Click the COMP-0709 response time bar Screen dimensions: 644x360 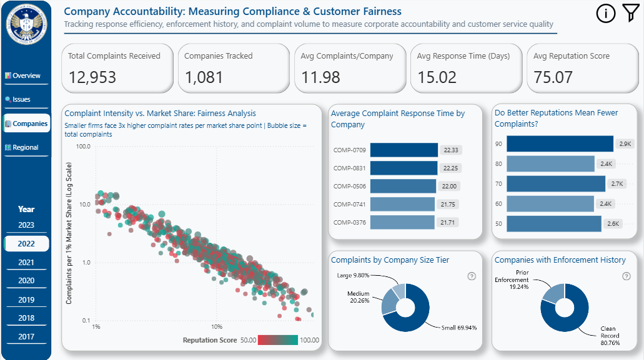pyautogui.click(x=404, y=150)
